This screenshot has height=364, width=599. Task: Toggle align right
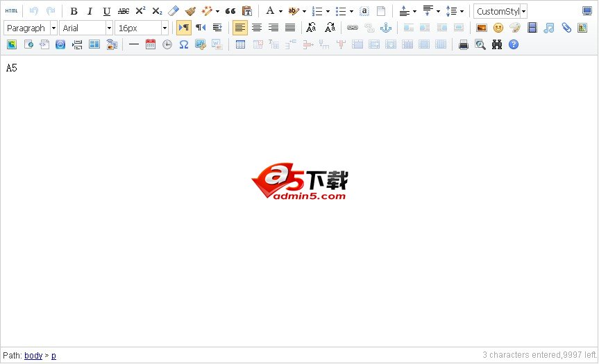(x=273, y=28)
